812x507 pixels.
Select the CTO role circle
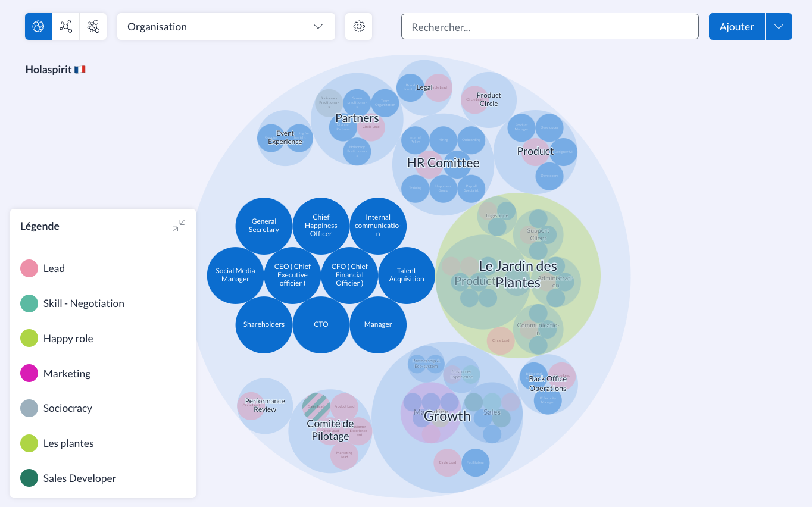[321, 324]
